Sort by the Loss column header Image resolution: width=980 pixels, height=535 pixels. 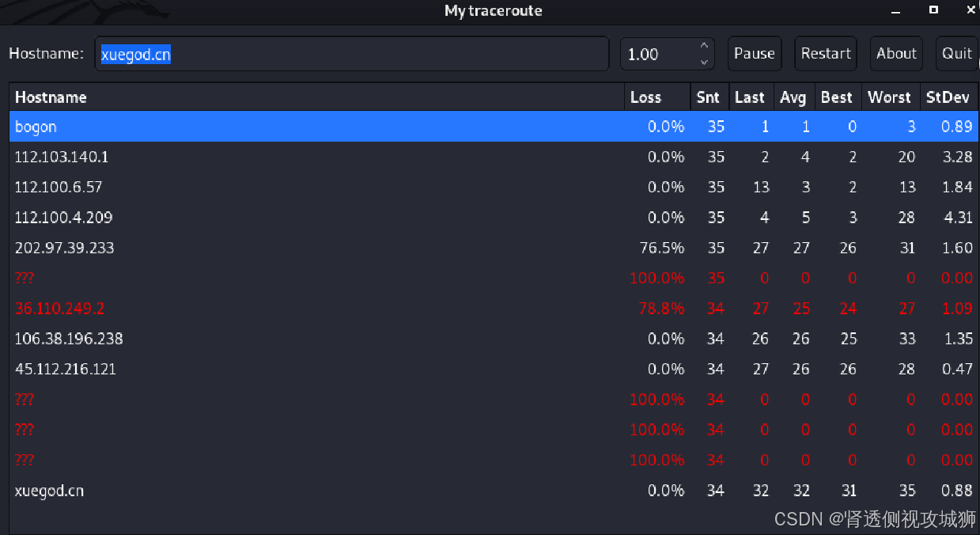click(657, 97)
